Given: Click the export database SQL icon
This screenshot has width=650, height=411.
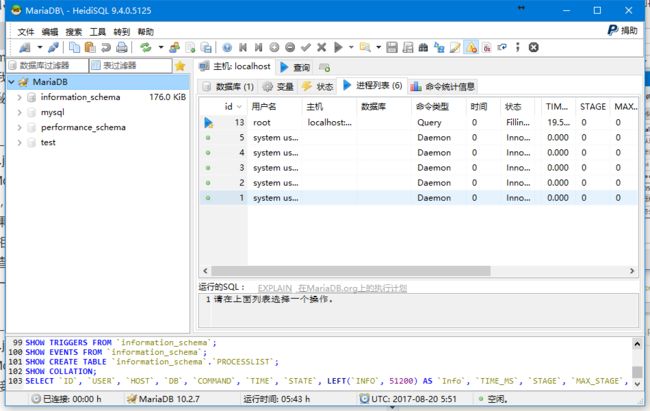Looking at the screenshot, I should pos(206,47).
